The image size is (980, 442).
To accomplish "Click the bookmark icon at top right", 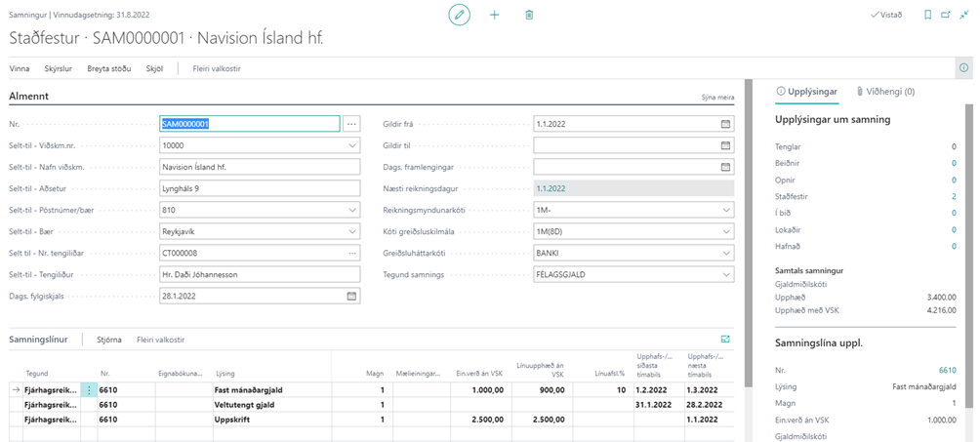I will tap(927, 16).
